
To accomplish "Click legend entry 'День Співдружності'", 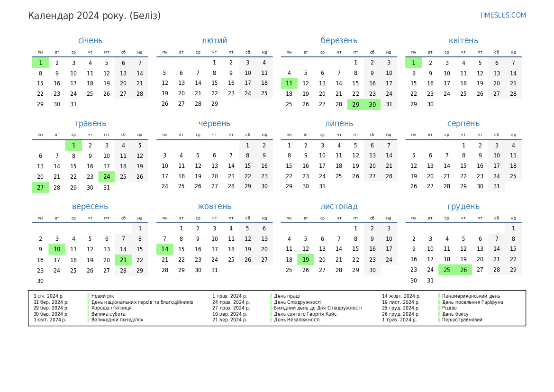I will coord(298,302).
